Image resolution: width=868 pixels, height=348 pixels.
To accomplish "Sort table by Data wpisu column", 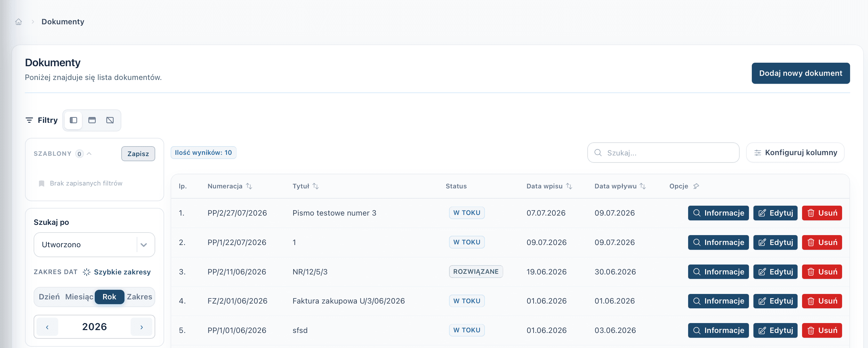I will tap(569, 186).
